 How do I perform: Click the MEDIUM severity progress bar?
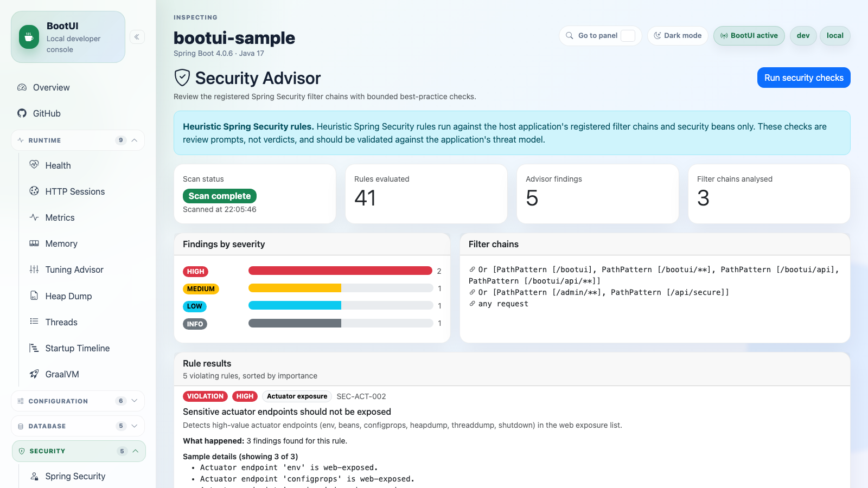[340, 288]
